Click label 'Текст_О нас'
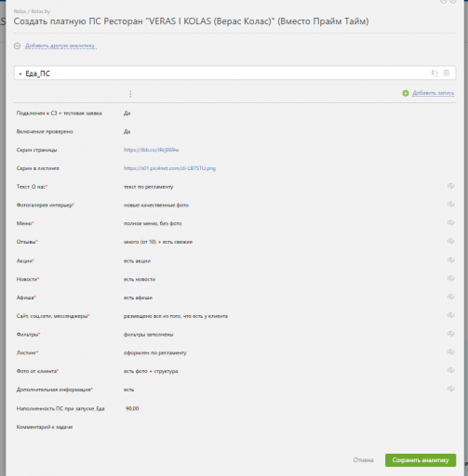This screenshot has height=476, width=468. [x=31, y=187]
